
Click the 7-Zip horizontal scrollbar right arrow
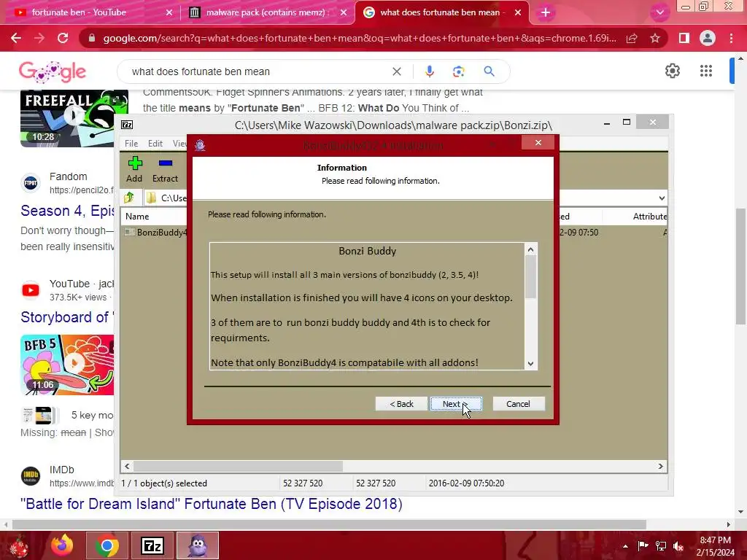pos(660,466)
